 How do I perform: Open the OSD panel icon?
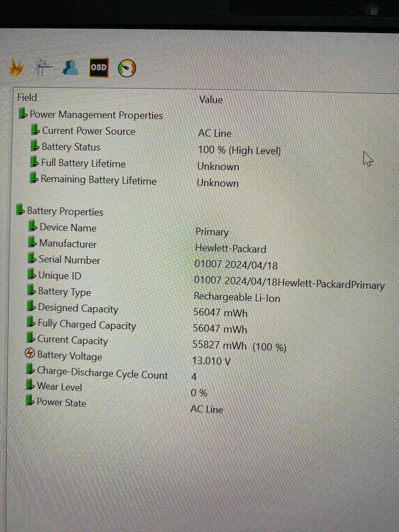click(x=99, y=68)
